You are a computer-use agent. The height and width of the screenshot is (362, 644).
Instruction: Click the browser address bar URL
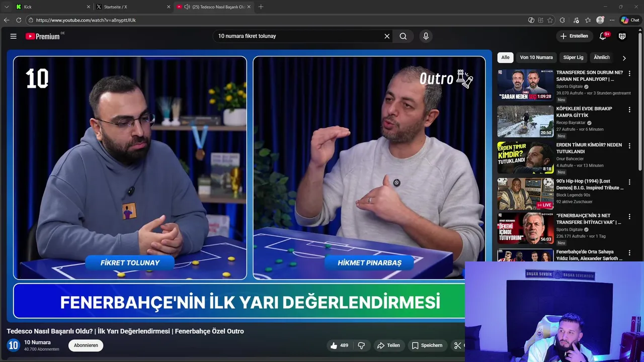pos(86,20)
